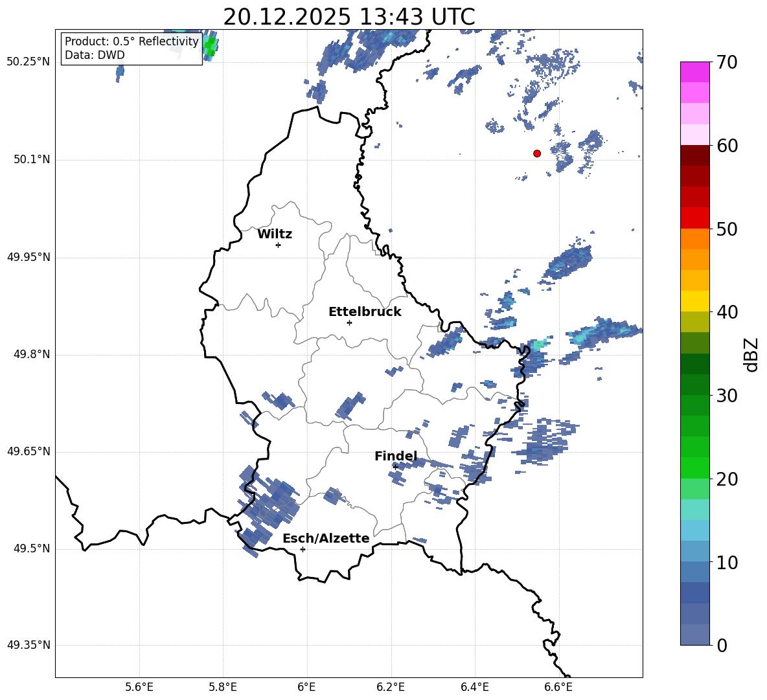Click the 5.8°E longitude label

(223, 687)
